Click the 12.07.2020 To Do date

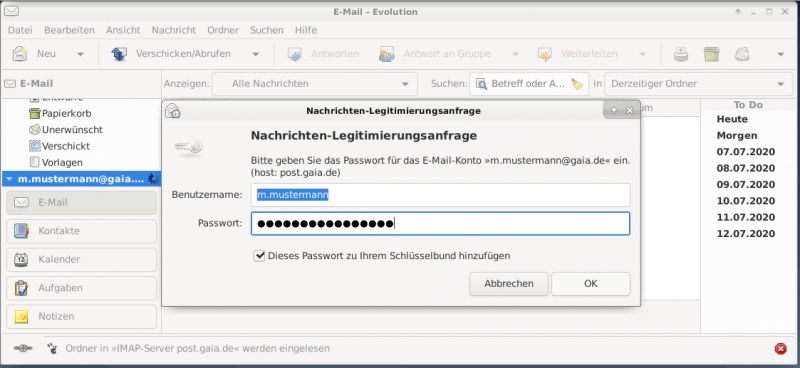746,234
